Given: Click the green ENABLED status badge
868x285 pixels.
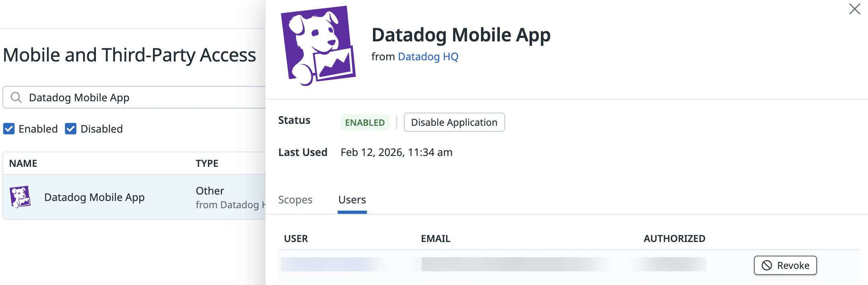Looking at the screenshot, I should click(365, 122).
